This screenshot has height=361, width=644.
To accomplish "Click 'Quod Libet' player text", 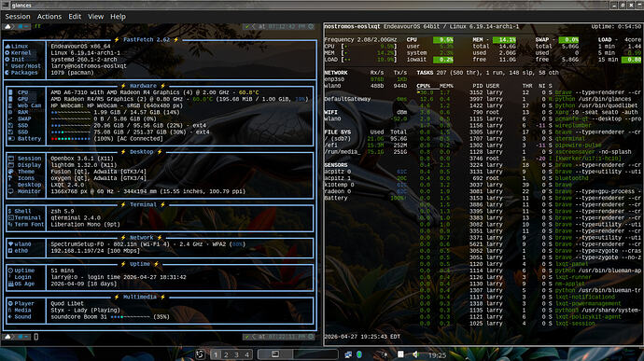I will click(x=67, y=303).
